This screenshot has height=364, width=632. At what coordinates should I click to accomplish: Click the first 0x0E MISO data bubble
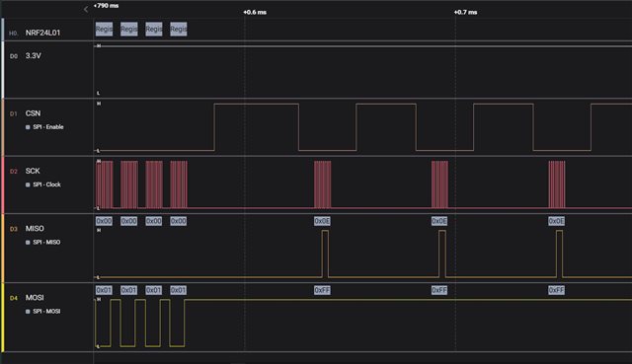point(322,221)
